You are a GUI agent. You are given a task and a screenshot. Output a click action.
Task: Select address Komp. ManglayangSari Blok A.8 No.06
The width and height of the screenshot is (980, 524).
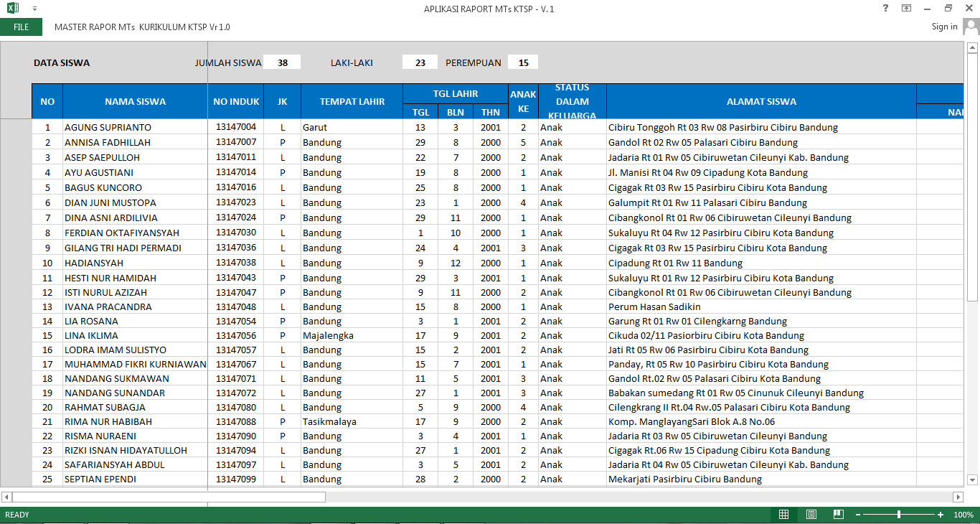761,421
